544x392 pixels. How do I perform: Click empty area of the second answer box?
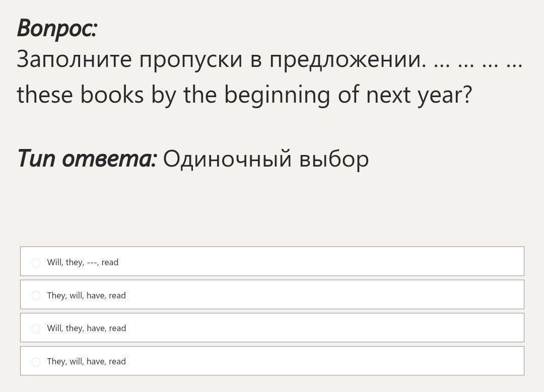coord(322,295)
